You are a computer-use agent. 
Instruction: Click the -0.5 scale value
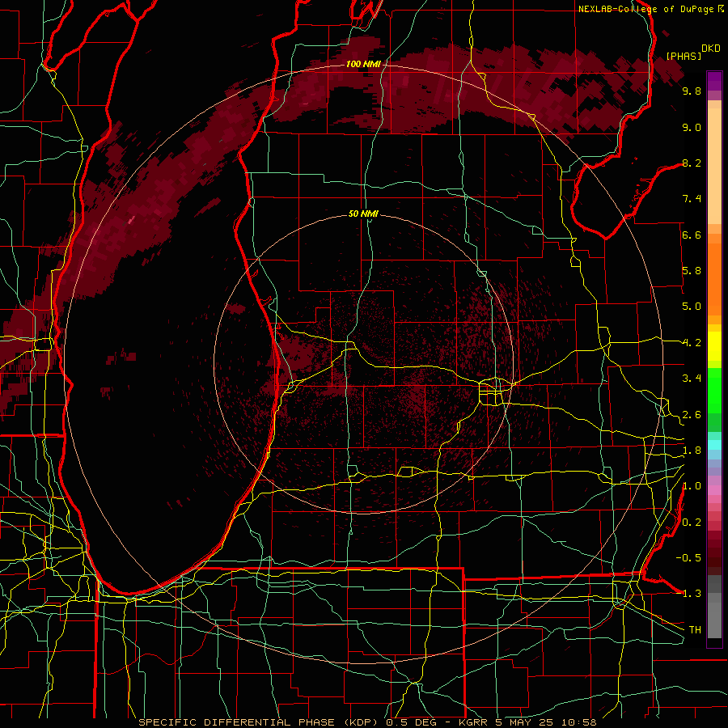click(x=688, y=558)
